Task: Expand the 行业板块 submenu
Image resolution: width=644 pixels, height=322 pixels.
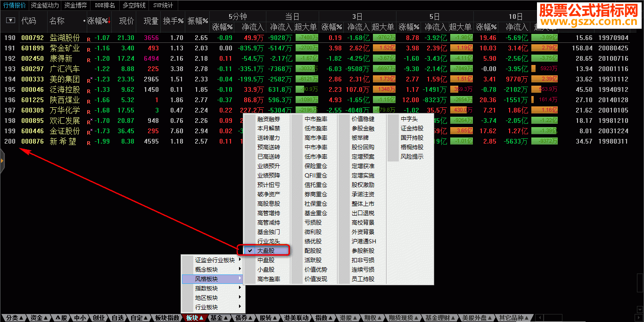Action: [213, 307]
